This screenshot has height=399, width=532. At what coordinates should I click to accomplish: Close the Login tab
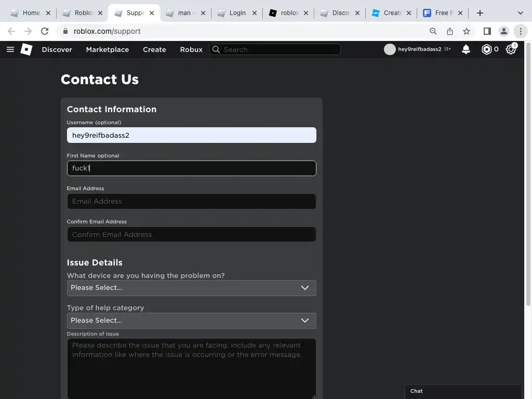pyautogui.click(x=255, y=13)
